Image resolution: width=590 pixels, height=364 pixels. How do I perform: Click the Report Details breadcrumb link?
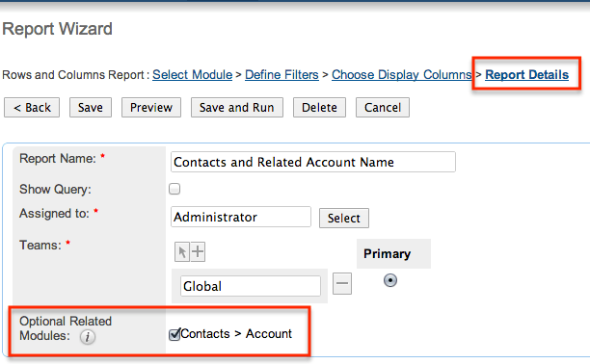526,75
